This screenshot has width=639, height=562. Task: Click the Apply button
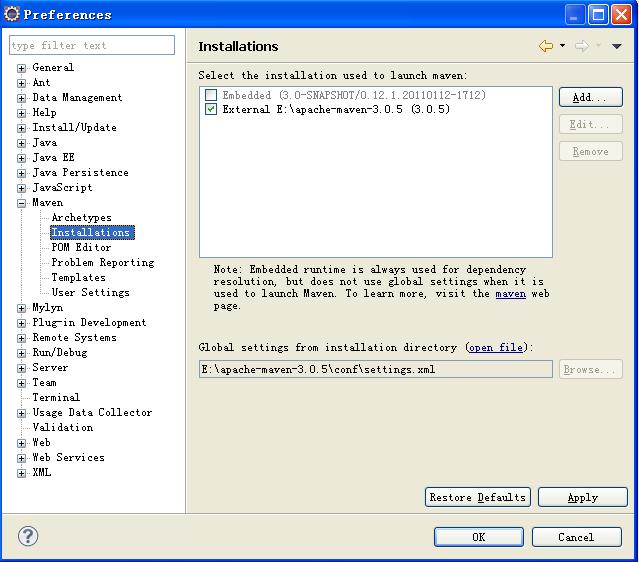tap(582, 498)
